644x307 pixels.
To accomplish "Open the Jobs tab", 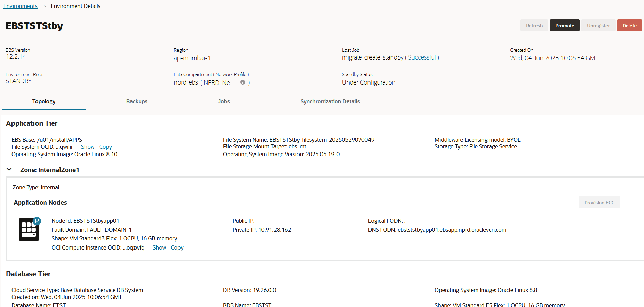I will (224, 101).
